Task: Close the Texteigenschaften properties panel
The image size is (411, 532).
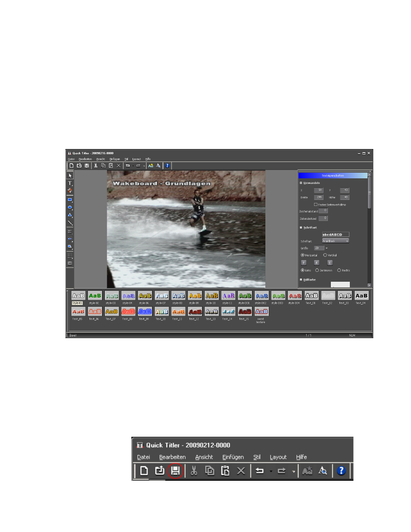Action: [370, 171]
